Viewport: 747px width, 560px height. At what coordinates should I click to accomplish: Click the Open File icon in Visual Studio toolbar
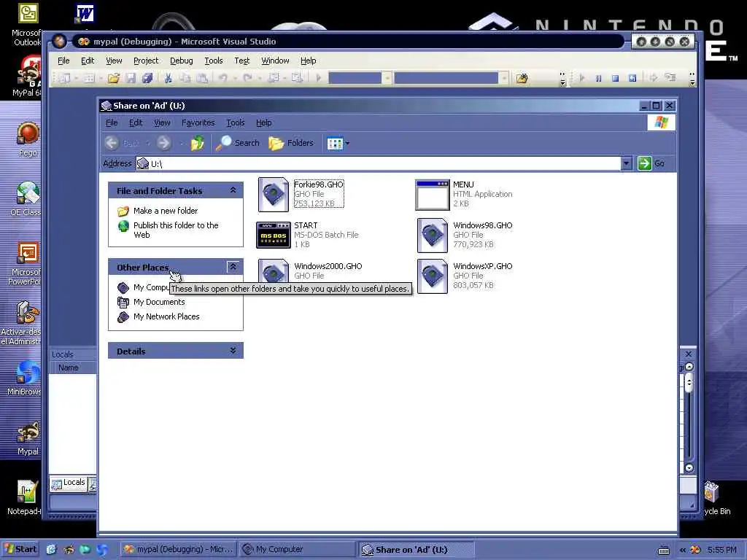tap(113, 78)
